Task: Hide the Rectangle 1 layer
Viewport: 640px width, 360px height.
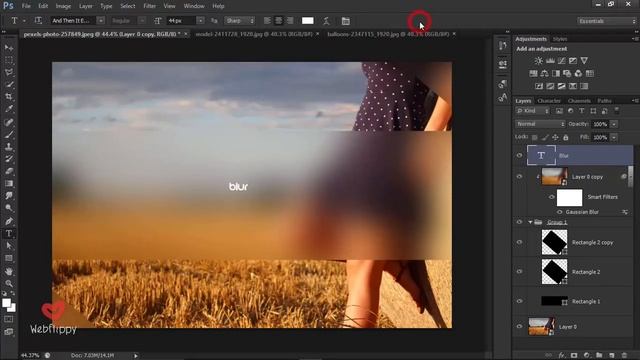Action: (x=519, y=301)
